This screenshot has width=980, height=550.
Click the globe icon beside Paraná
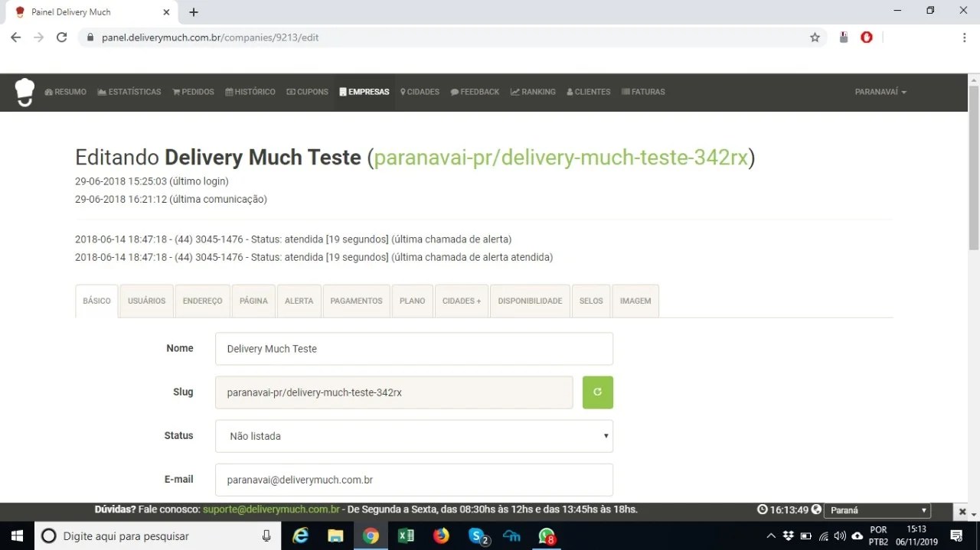pos(816,509)
